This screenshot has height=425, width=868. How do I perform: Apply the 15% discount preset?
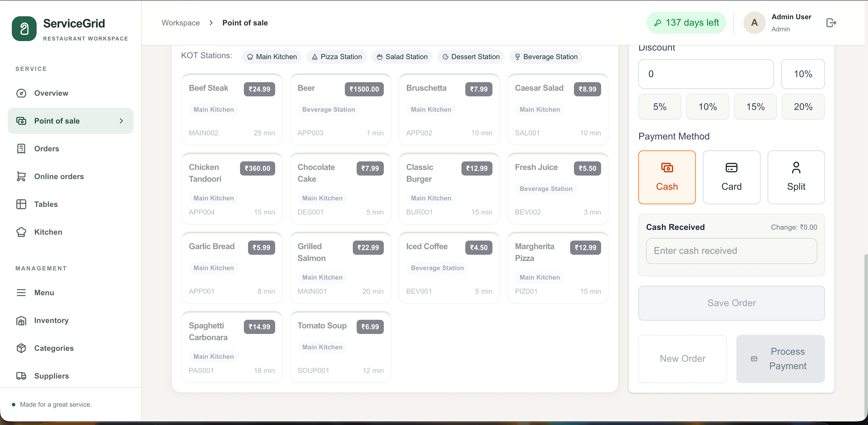pyautogui.click(x=755, y=107)
